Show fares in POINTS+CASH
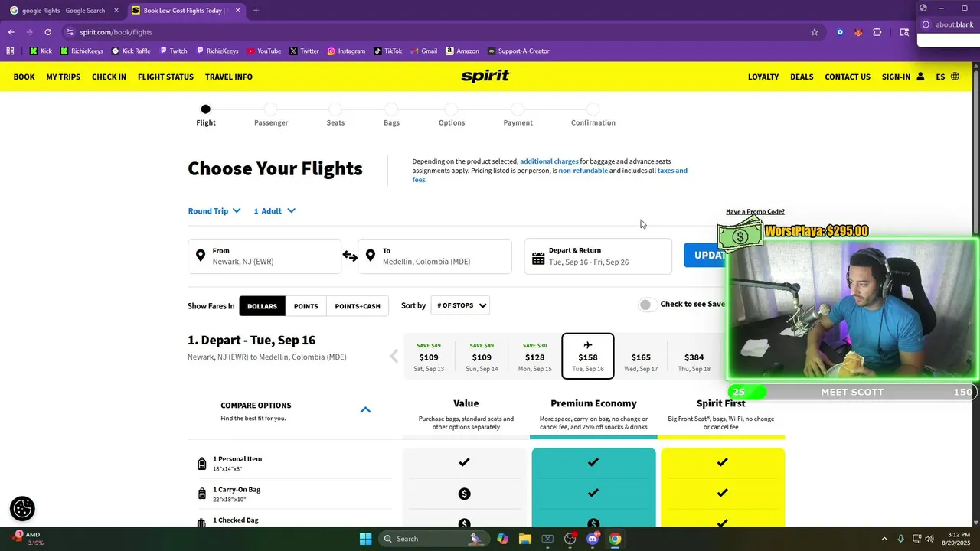Viewport: 980px width, 551px height. coord(358,306)
